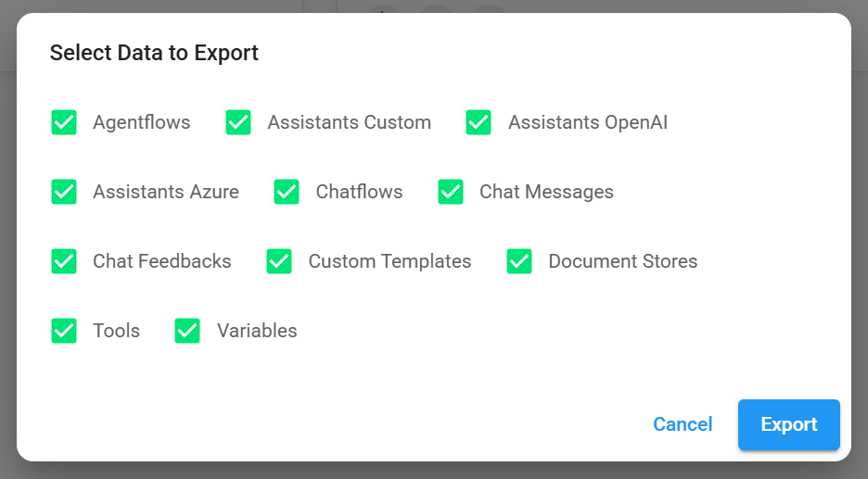Image resolution: width=868 pixels, height=479 pixels.
Task: Click the Select Data to Export heading
Action: click(x=154, y=53)
